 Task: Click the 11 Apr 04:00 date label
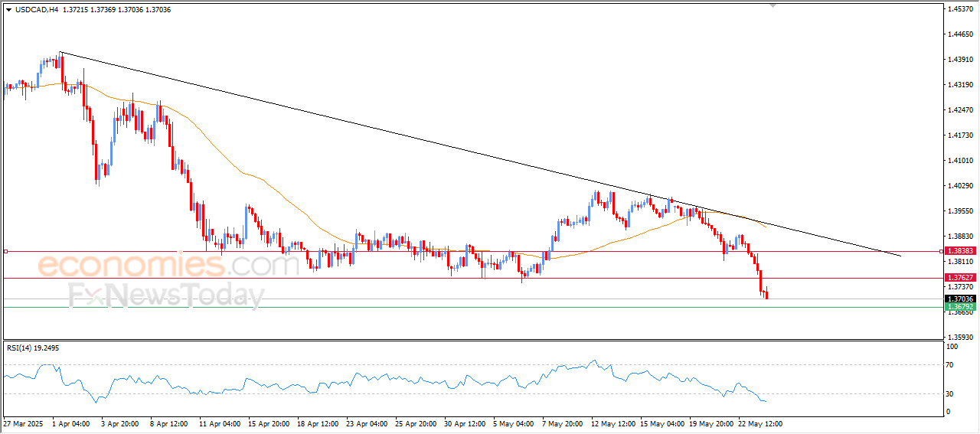218,423
